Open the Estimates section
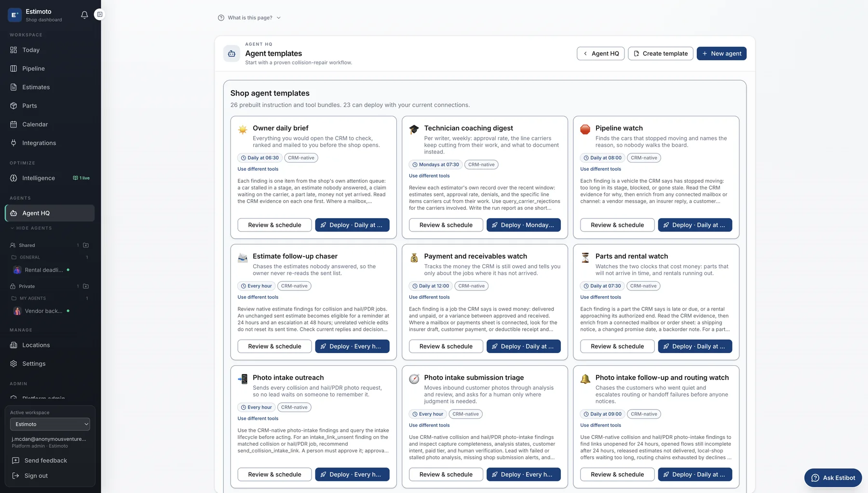 coord(50,87)
